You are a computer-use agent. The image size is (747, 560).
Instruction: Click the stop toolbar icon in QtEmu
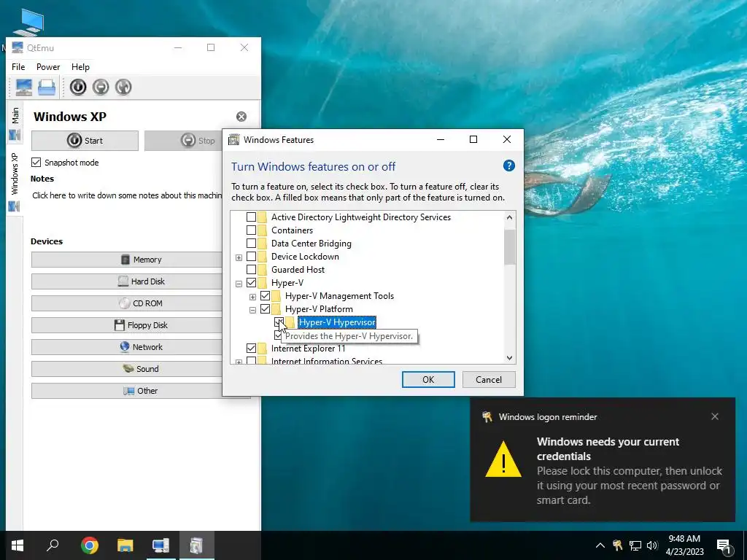[x=101, y=87]
